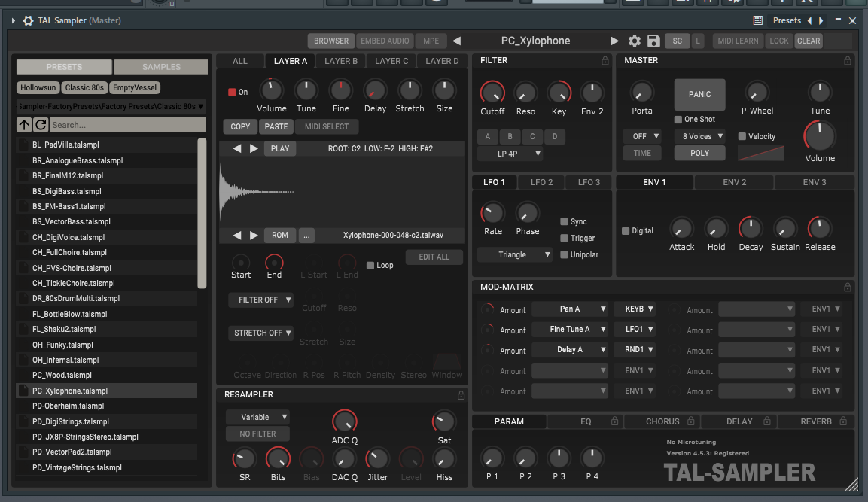Click the sample browse '...' button
This screenshot has height=502, width=868.
pos(306,236)
